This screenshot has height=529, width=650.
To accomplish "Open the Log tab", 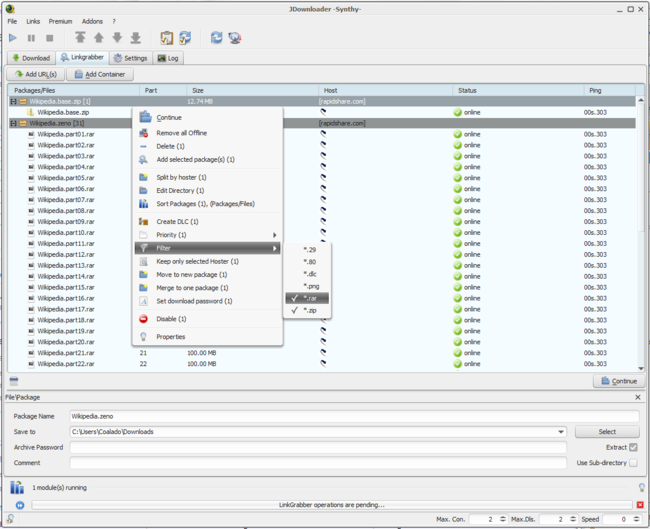I will click(168, 58).
